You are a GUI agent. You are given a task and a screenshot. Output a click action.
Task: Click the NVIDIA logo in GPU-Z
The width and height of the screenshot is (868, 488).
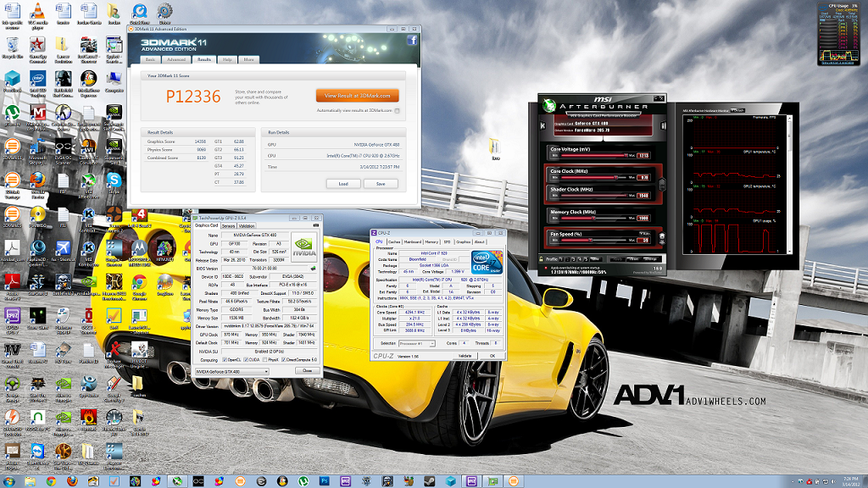(304, 247)
